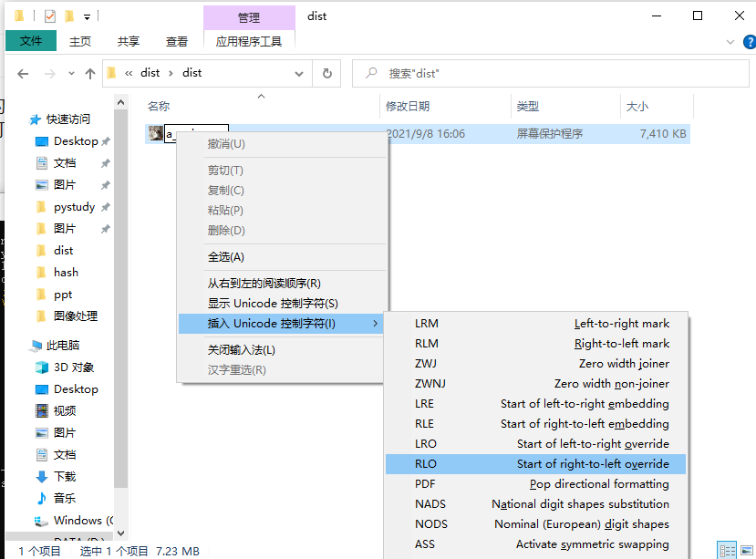
Task: Click the 7,410 KB size cell
Action: tap(663, 134)
